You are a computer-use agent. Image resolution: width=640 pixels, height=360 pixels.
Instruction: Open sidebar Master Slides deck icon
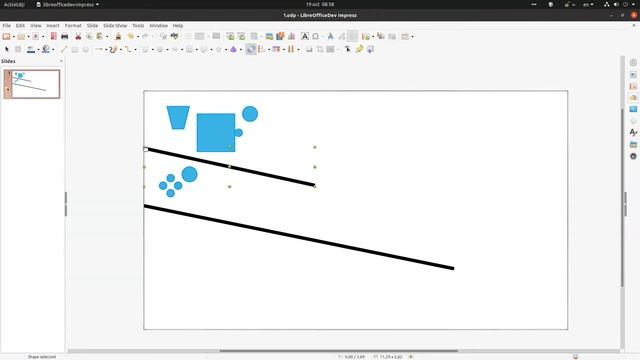633,109
